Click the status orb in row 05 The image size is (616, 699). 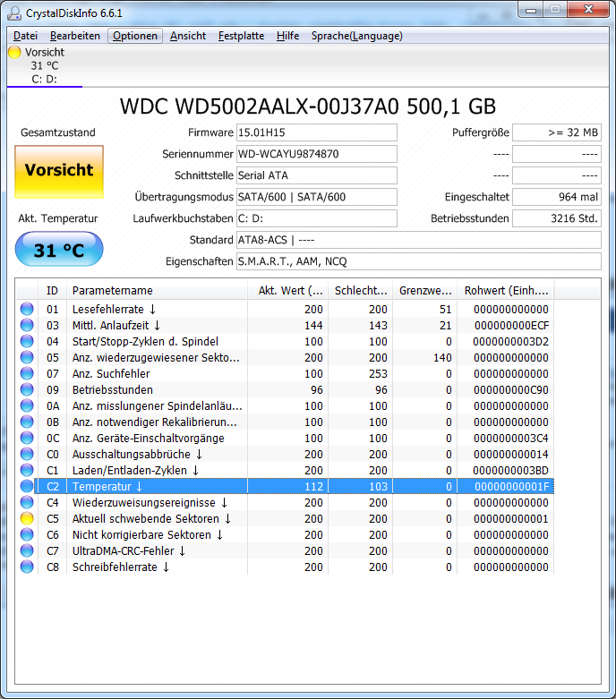27,357
